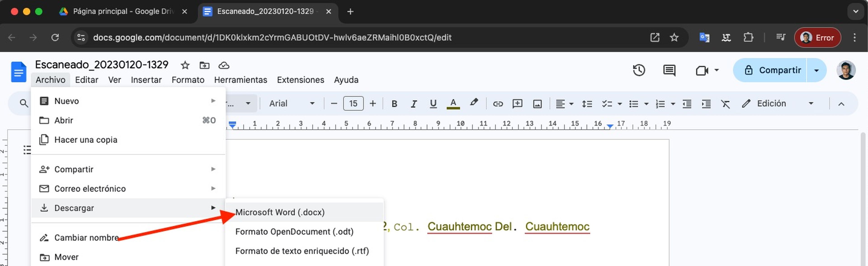Download as Microsoft Word (.docx)
Viewport: 868px width, 266px height.
coord(304,212)
